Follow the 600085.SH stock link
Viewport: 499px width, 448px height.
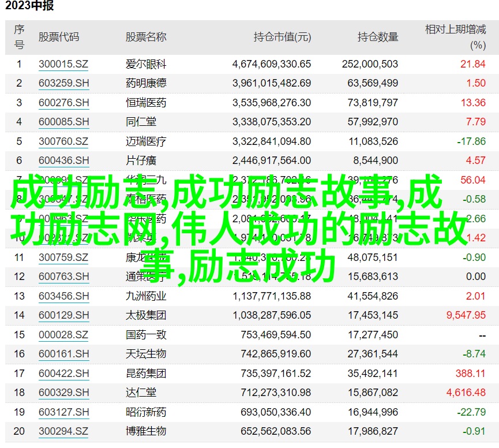[x=63, y=122]
